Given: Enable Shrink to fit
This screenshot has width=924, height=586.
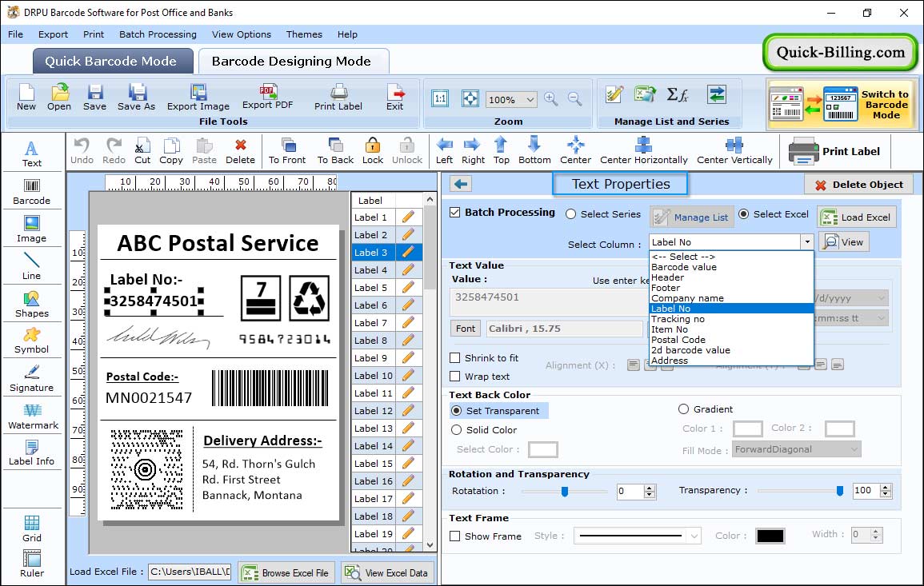Looking at the screenshot, I should 455,358.
